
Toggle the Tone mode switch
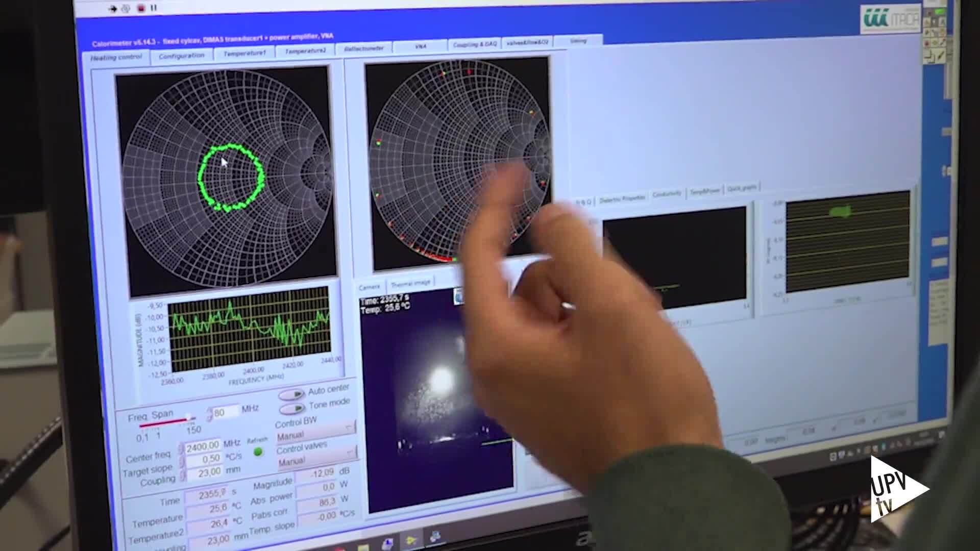[x=292, y=409]
